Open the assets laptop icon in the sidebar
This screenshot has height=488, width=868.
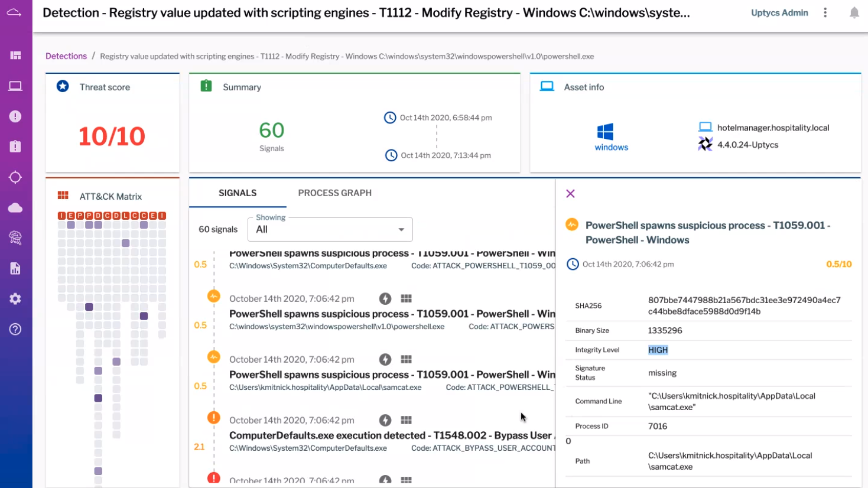tap(15, 86)
